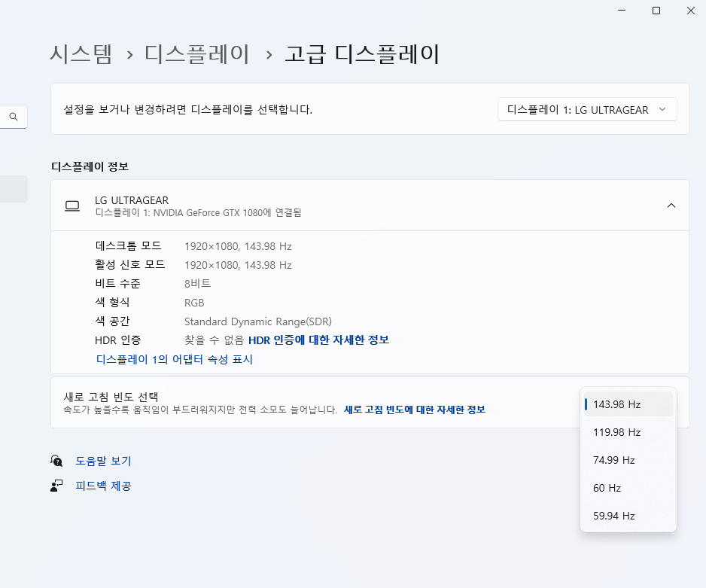
Task: Close the Settings window
Action: tap(691, 11)
